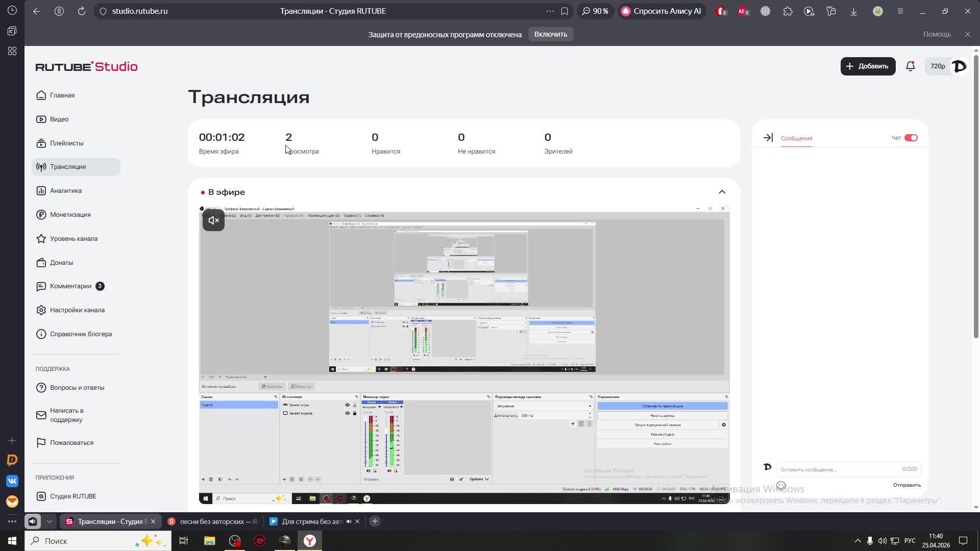The height and width of the screenshot is (551, 980).
Task: Open the 720p quality profile menu
Action: pyautogui.click(x=938, y=66)
